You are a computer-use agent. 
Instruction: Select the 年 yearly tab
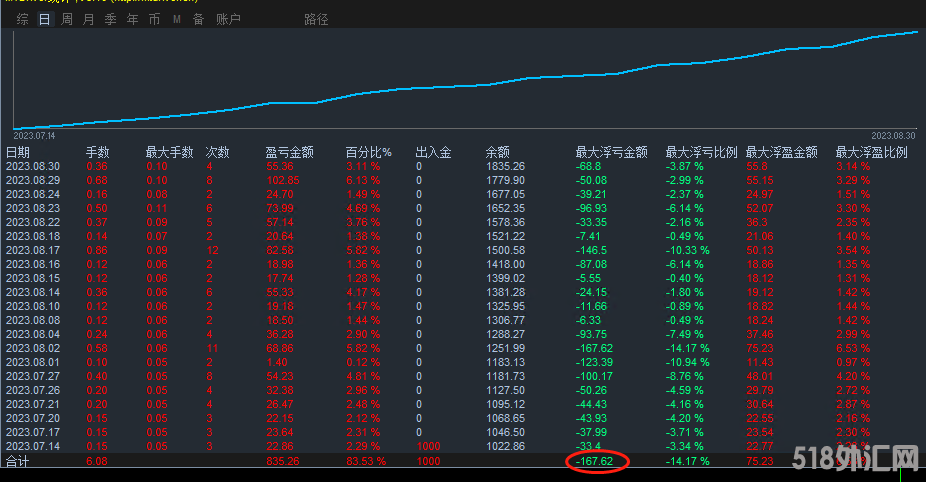132,19
